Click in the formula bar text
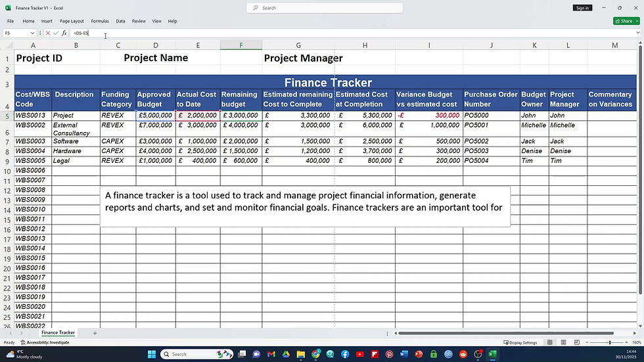644x362 pixels. [x=81, y=33]
